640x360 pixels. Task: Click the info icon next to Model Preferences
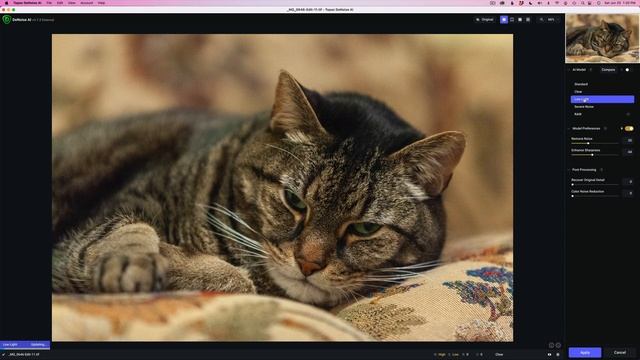tap(605, 129)
